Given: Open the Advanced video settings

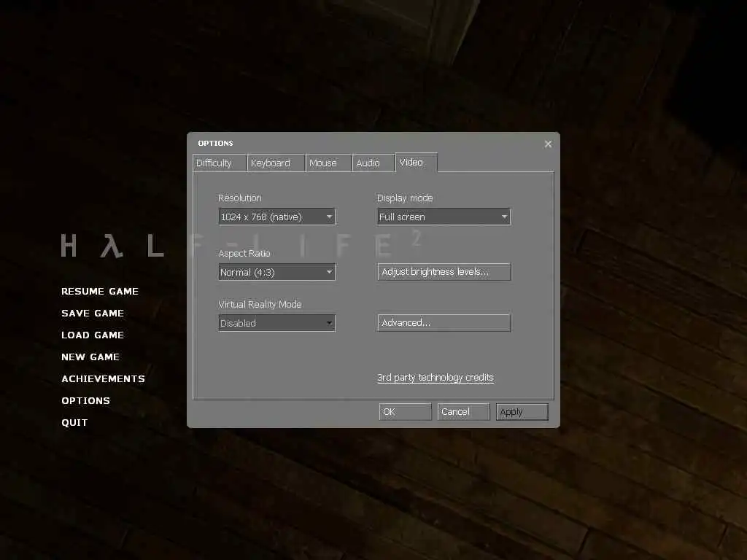Looking at the screenshot, I should tap(444, 323).
